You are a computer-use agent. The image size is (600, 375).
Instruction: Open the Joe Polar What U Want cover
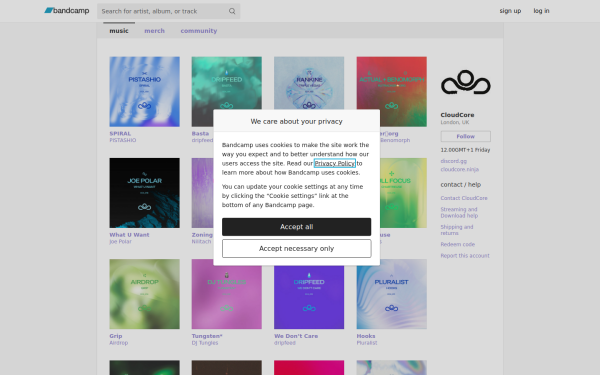144,193
